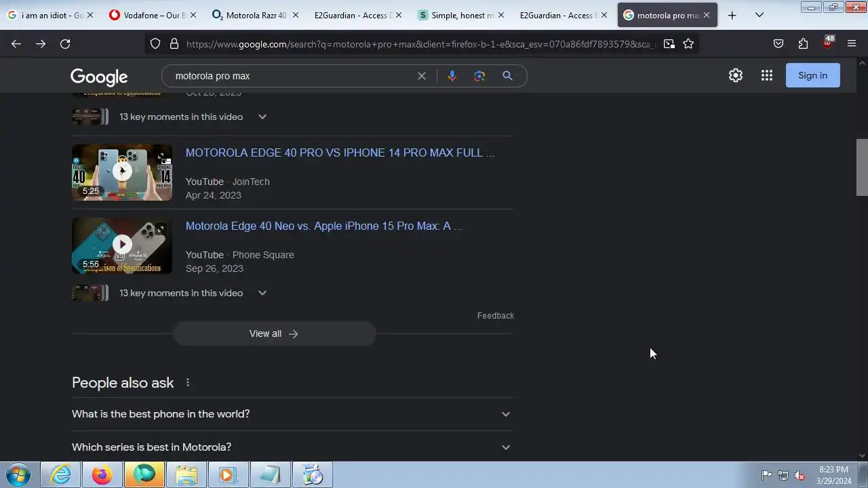Open the media player taskbar icon
868x488 pixels.
point(228,474)
